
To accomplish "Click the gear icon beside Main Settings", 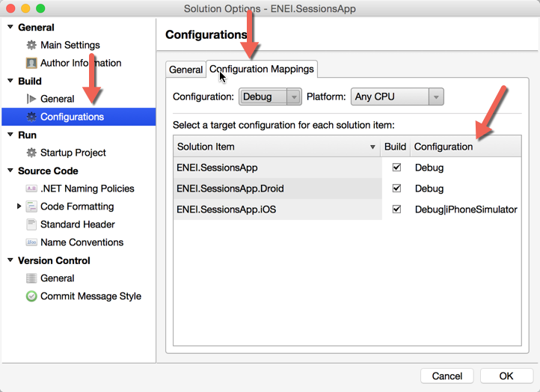I will tap(31, 45).
